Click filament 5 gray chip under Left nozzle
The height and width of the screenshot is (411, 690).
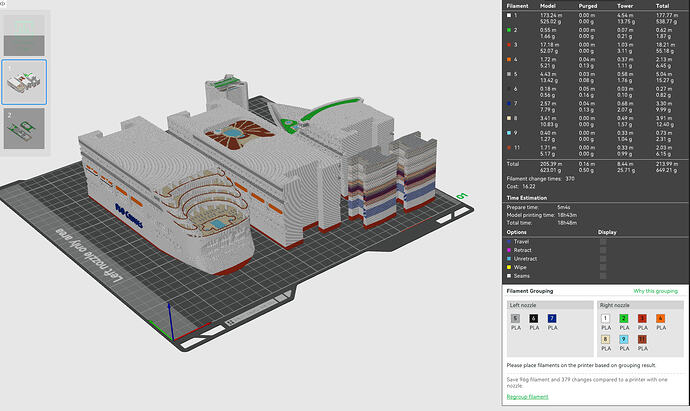point(515,318)
